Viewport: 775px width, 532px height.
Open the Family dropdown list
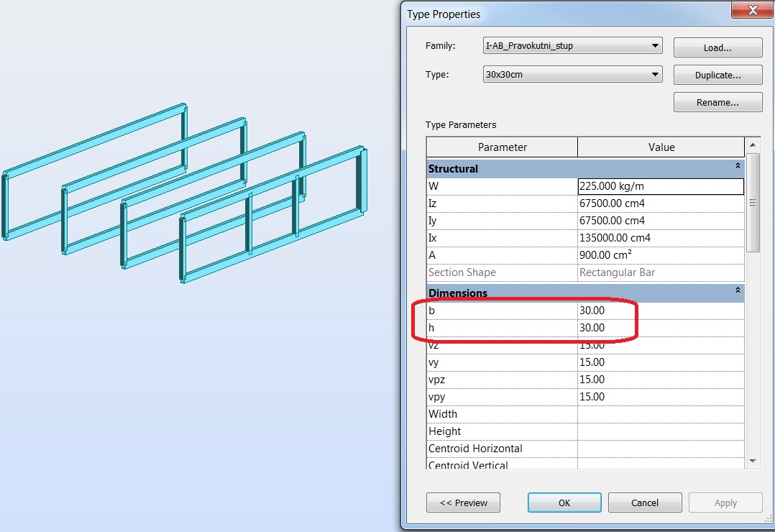click(x=655, y=45)
